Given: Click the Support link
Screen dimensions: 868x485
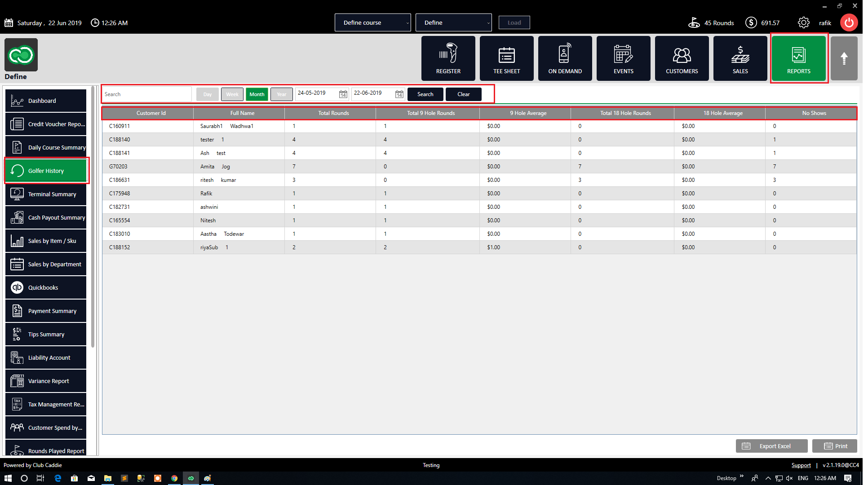Looking at the screenshot, I should [x=801, y=465].
